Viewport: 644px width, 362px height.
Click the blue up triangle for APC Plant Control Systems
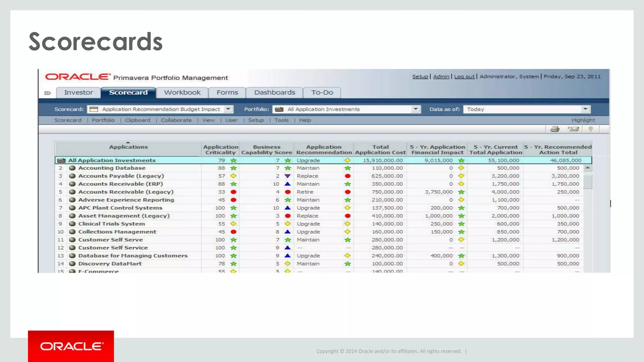pos(287,208)
